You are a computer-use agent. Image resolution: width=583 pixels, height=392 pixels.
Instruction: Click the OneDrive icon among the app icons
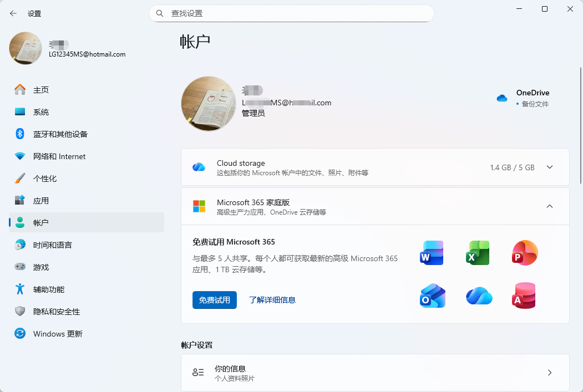point(479,296)
